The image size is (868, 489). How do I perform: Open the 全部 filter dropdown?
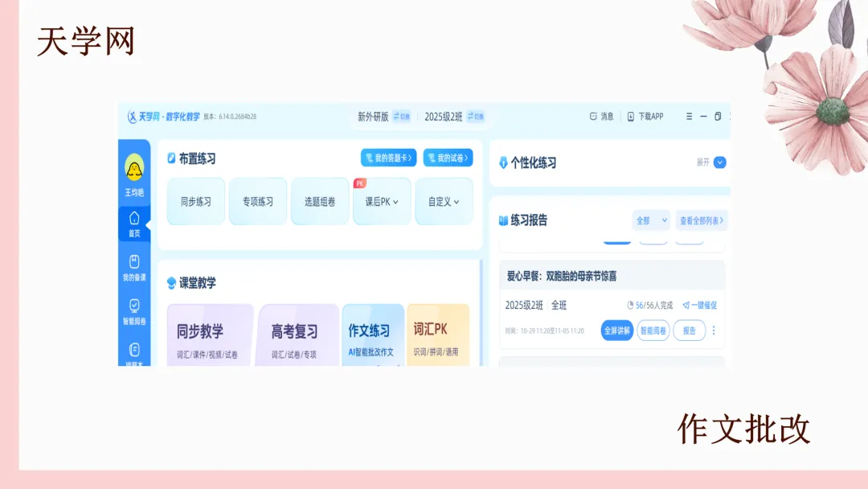651,220
